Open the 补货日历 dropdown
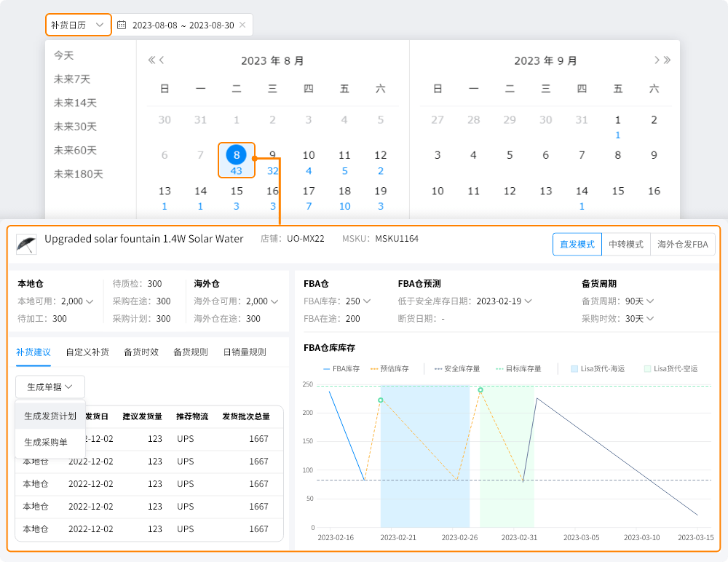The image size is (728, 562). pyautogui.click(x=79, y=25)
